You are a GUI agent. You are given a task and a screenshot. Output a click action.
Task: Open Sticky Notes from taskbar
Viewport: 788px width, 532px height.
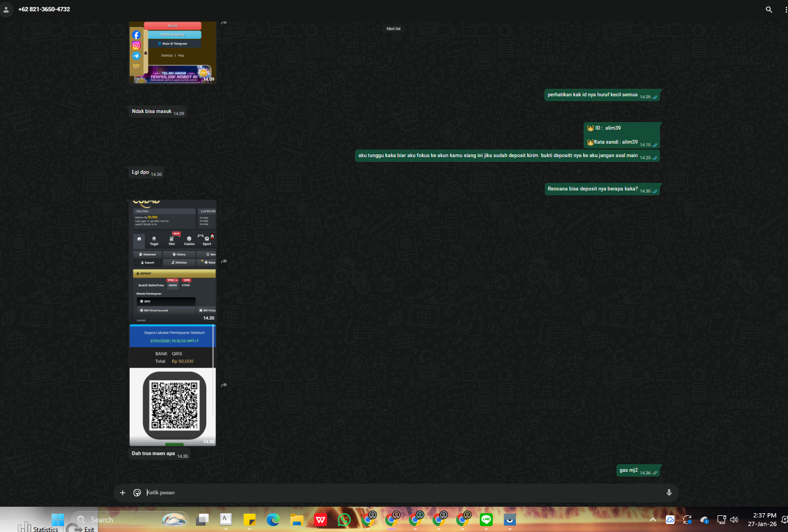pyautogui.click(x=250, y=520)
